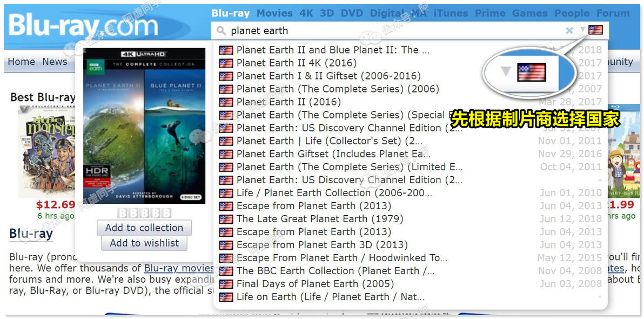The width and height of the screenshot is (644, 319).
Task: Open the Forum tab
Action: coord(613,13)
